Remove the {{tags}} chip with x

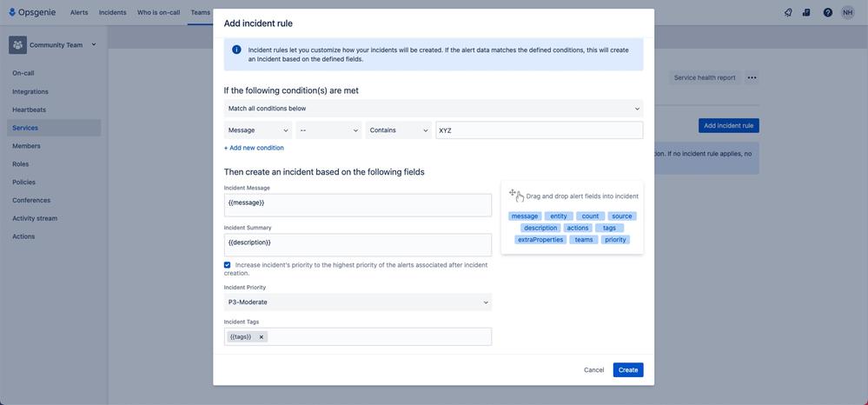coord(262,337)
